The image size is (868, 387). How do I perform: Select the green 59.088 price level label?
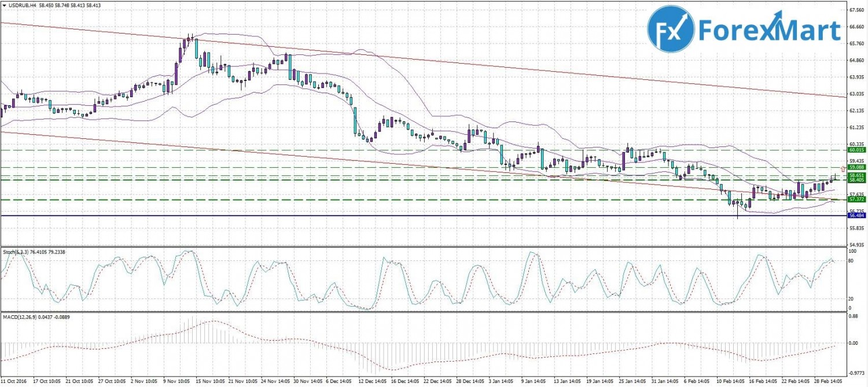(856, 167)
